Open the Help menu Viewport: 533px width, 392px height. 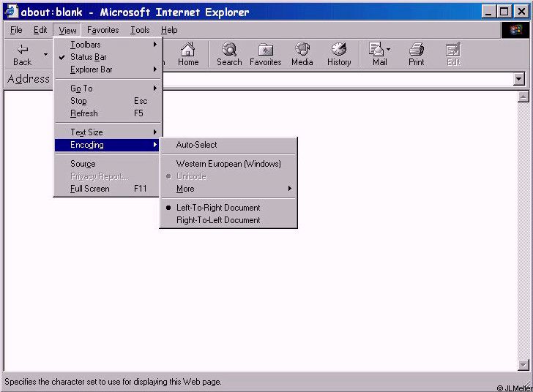point(169,30)
